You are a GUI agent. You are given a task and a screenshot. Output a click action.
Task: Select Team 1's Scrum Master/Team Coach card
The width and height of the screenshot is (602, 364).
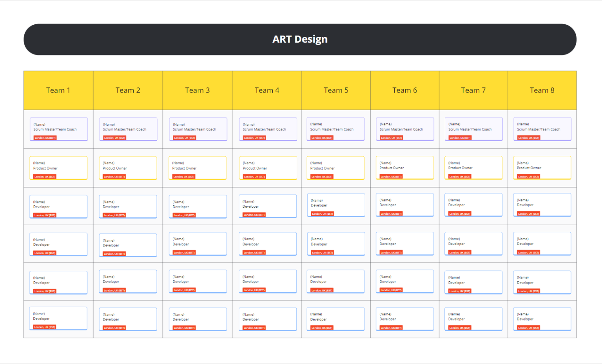[59, 129]
